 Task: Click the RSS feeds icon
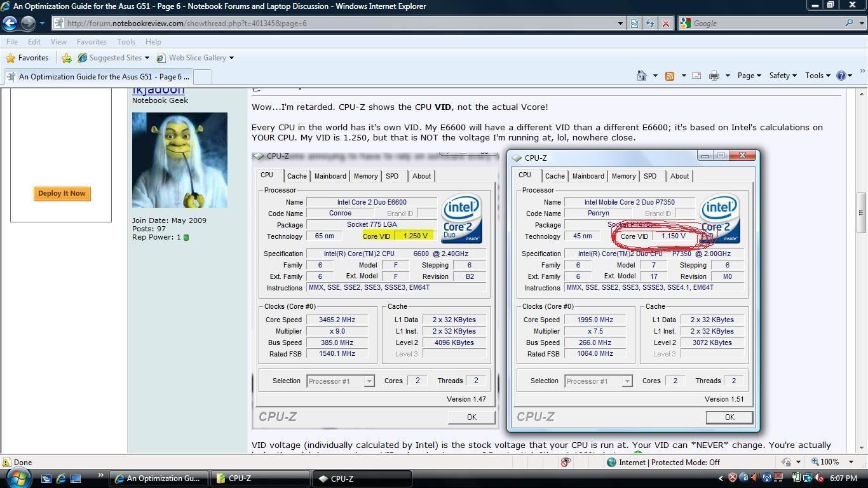tap(670, 76)
